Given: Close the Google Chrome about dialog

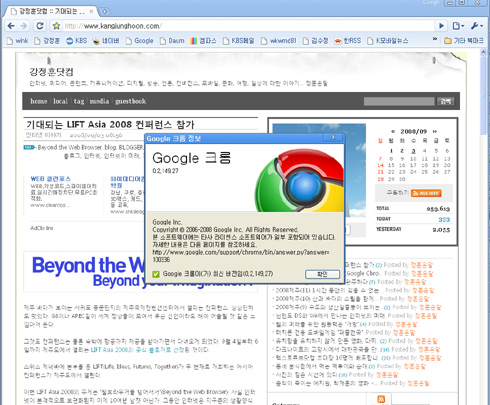Looking at the screenshot, I should click(333, 137).
